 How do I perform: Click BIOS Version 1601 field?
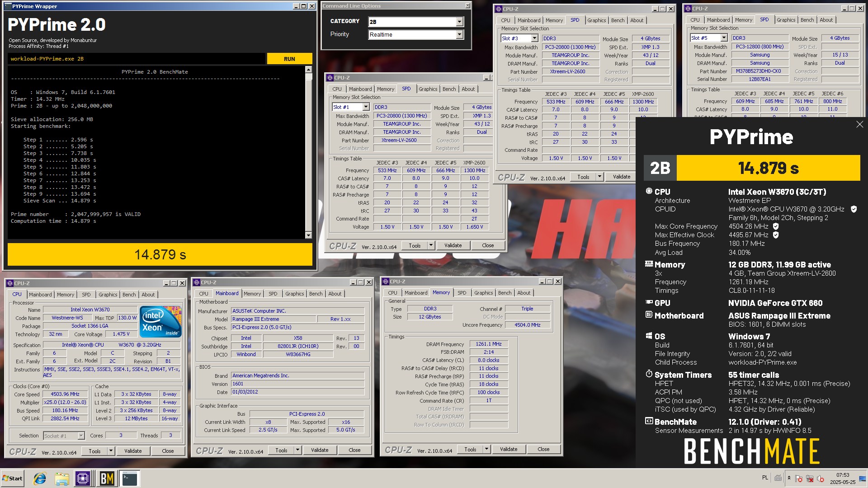tap(298, 384)
